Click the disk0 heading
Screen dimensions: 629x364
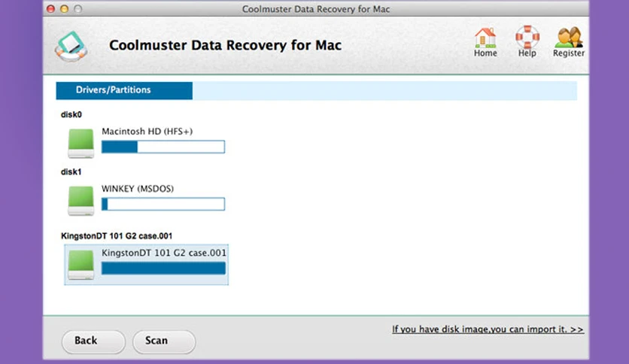[71, 114]
